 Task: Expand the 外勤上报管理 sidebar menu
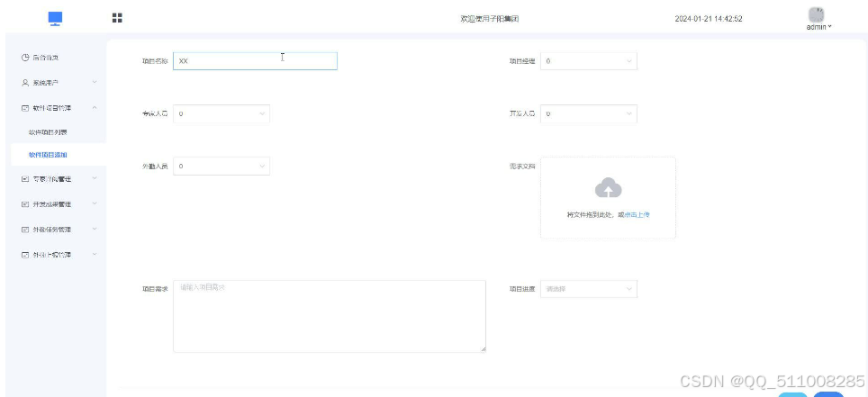[59, 255]
